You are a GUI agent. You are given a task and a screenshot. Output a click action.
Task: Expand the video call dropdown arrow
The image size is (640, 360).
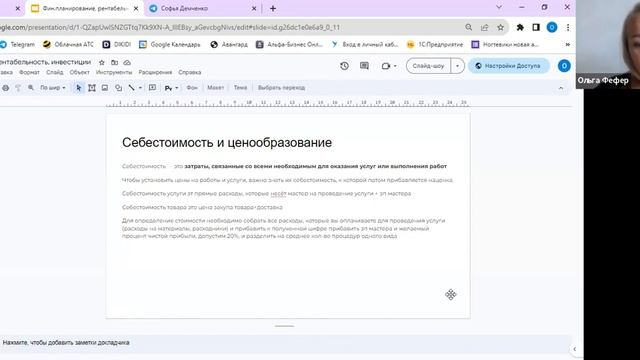395,66
